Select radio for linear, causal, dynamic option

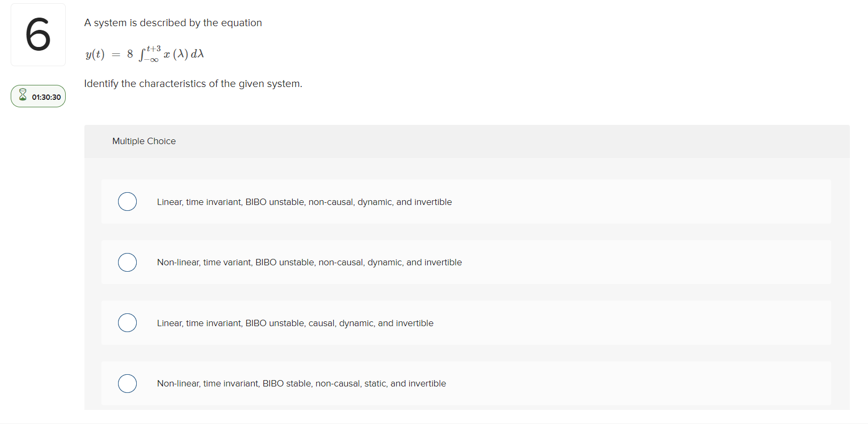point(127,323)
